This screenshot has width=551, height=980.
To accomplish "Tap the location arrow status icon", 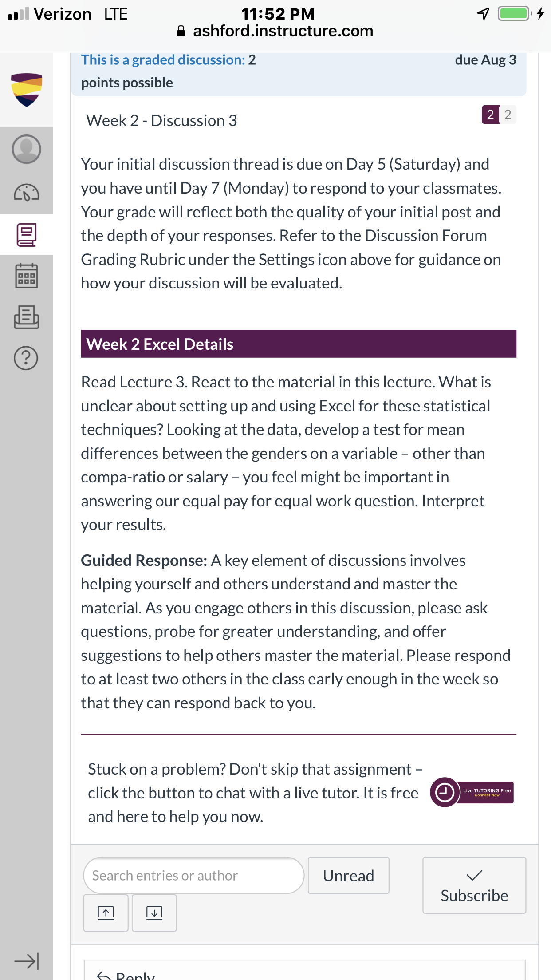I will (x=483, y=14).
